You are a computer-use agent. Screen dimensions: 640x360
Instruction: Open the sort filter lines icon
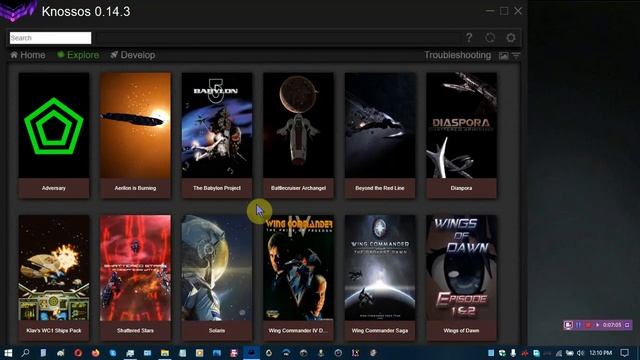pos(516,56)
